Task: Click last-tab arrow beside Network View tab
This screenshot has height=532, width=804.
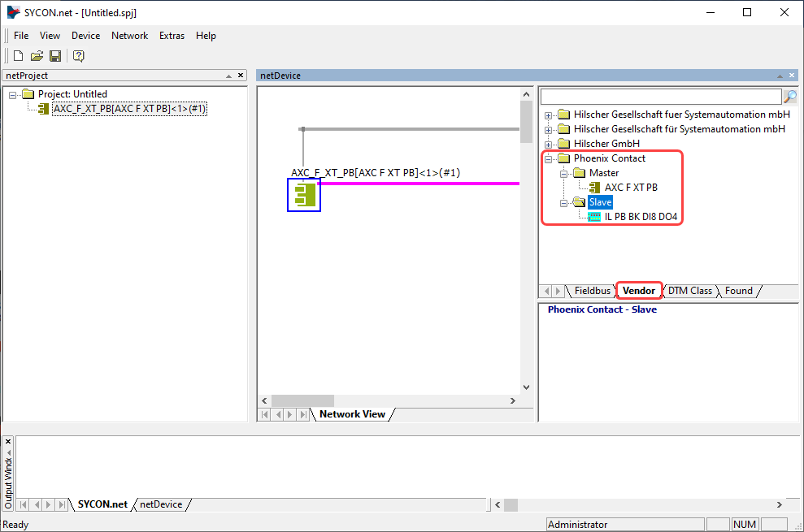Action: coord(303,414)
